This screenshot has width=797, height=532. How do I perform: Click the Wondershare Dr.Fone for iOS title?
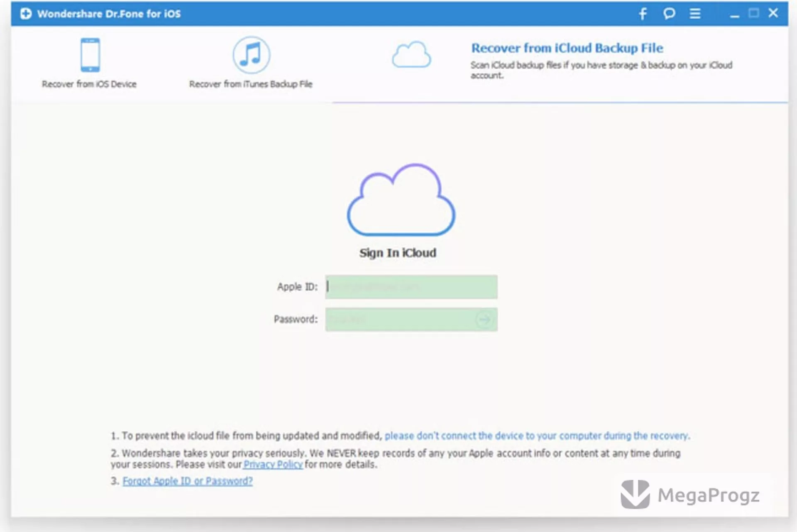109,14
